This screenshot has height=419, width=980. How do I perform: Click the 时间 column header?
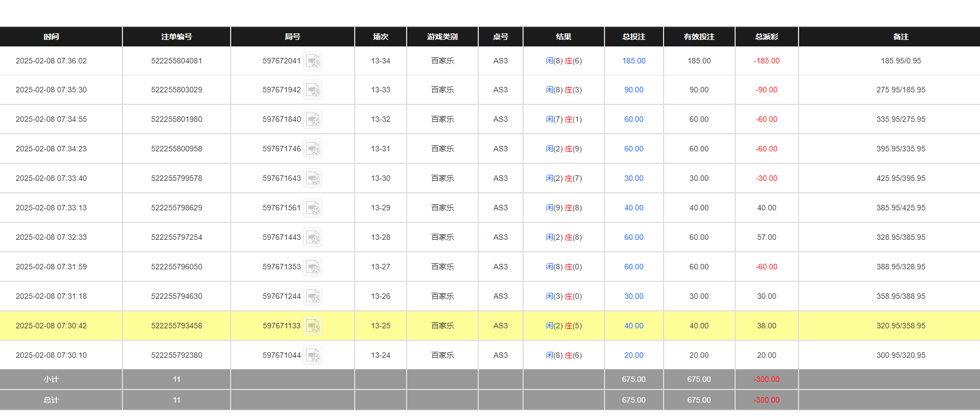click(x=51, y=37)
